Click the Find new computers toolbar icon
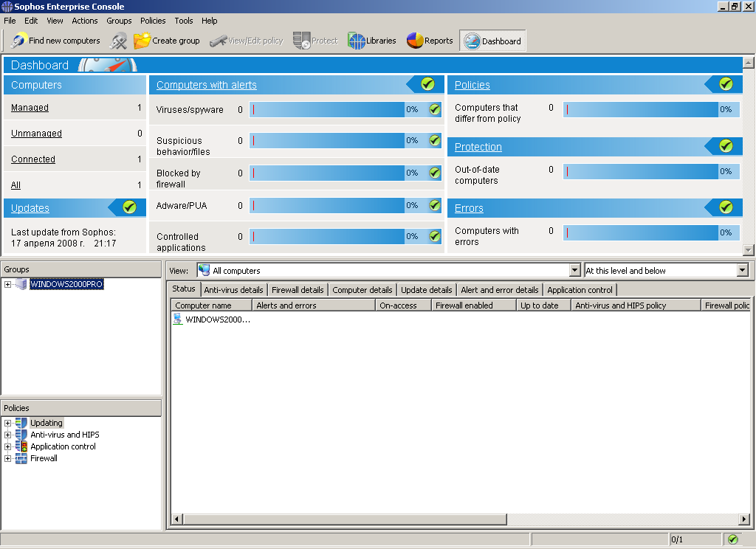The image size is (756, 549). tap(18, 41)
